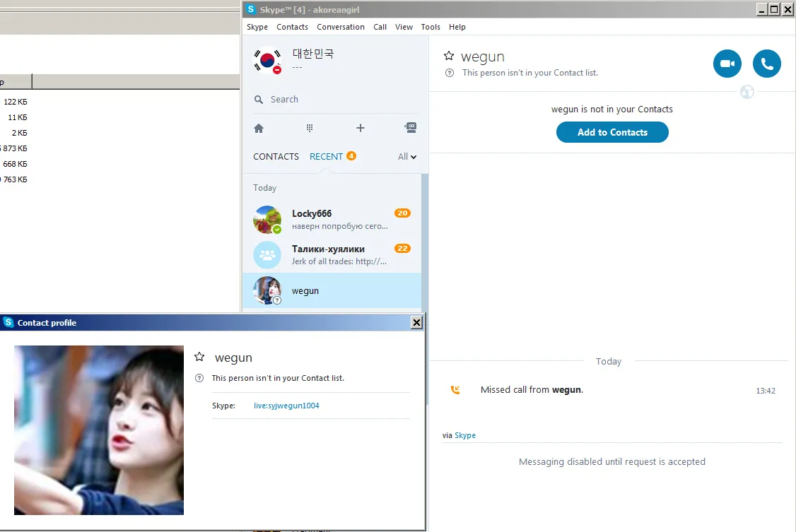Open the Conversation menu
Screen dimensions: 796x532
(341, 27)
